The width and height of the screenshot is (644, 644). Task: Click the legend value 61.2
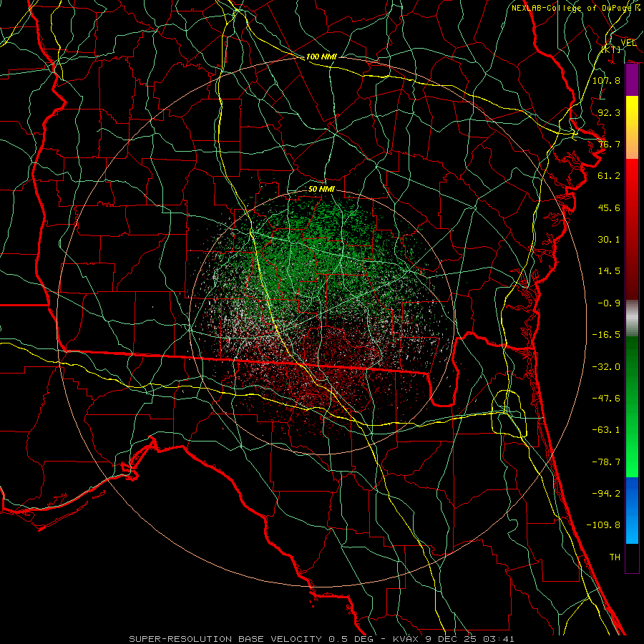609,176
